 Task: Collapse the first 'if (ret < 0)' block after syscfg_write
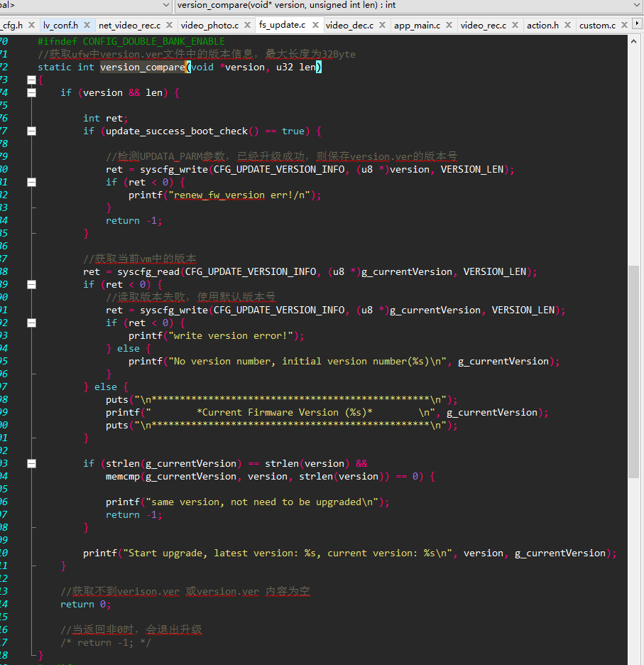point(31,183)
